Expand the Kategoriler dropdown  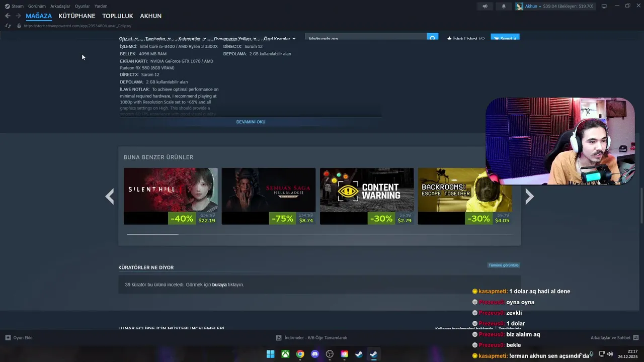[x=192, y=39]
